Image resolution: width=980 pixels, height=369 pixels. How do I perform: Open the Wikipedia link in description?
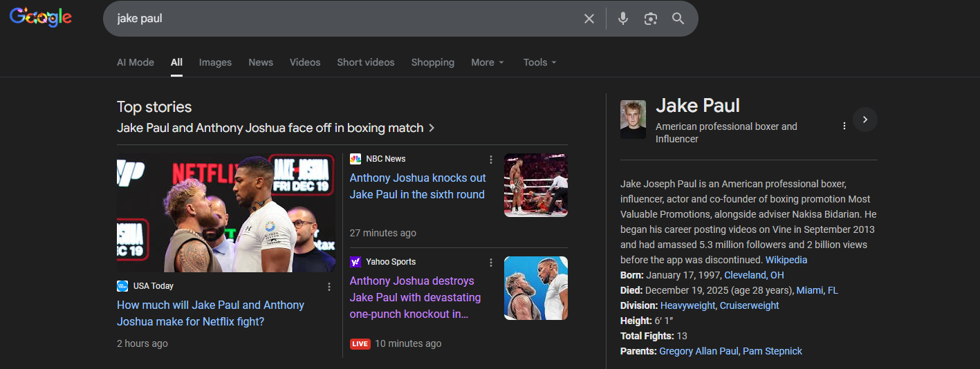(786, 260)
